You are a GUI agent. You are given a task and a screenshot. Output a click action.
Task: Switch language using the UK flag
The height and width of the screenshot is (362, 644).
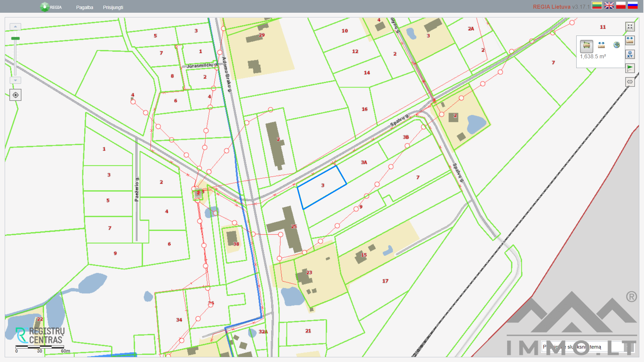(x=609, y=5)
